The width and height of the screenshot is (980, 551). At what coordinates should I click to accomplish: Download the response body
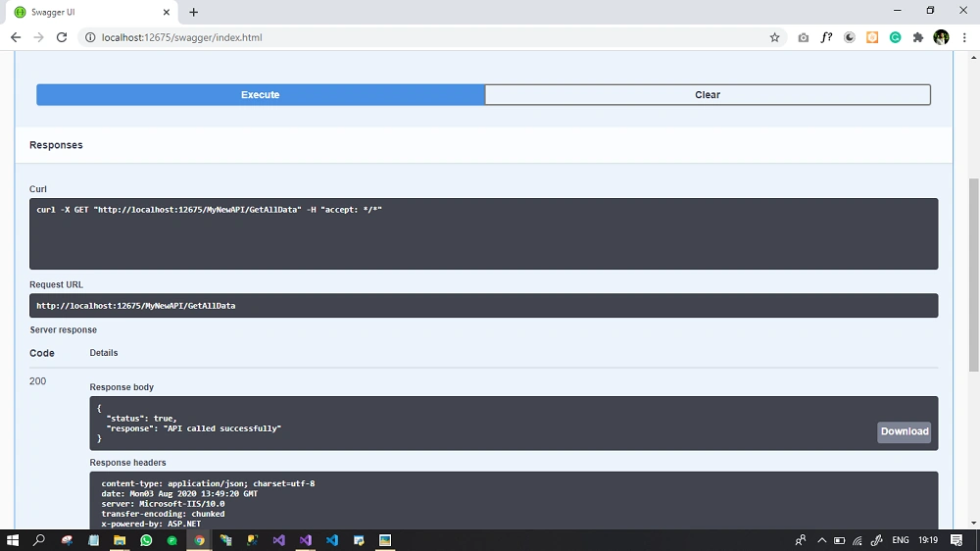click(x=904, y=431)
